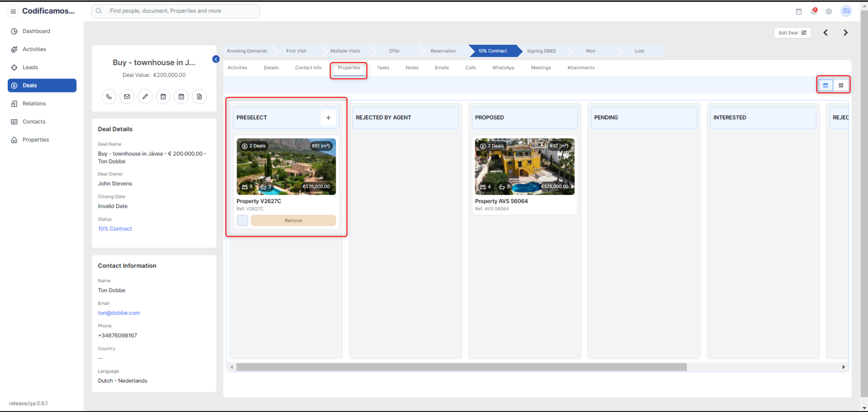Viewport: 868px width, 412px height.
Task: Click the envelope email icon in deal card
Action: 127,97
